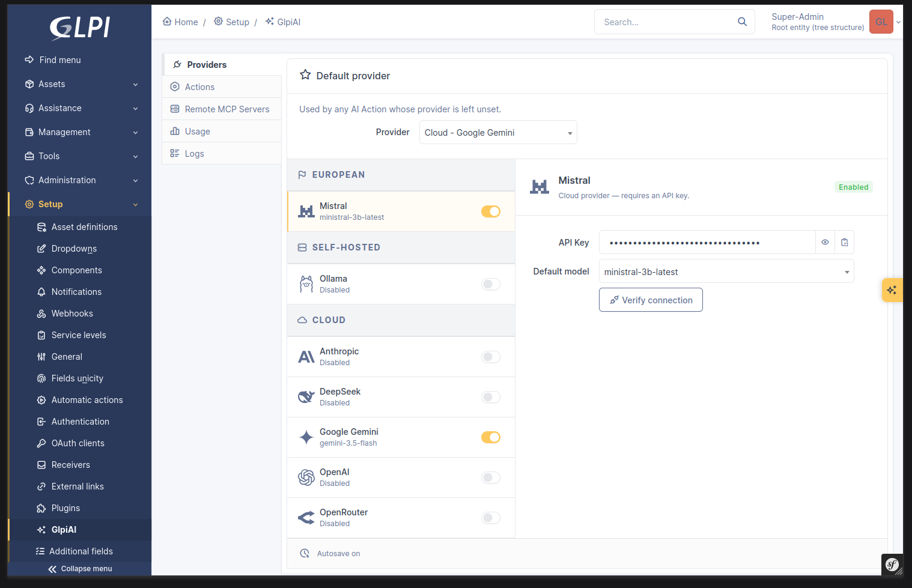Click the Anthropic logo icon
Viewport: 912px width, 588px height.
306,357
